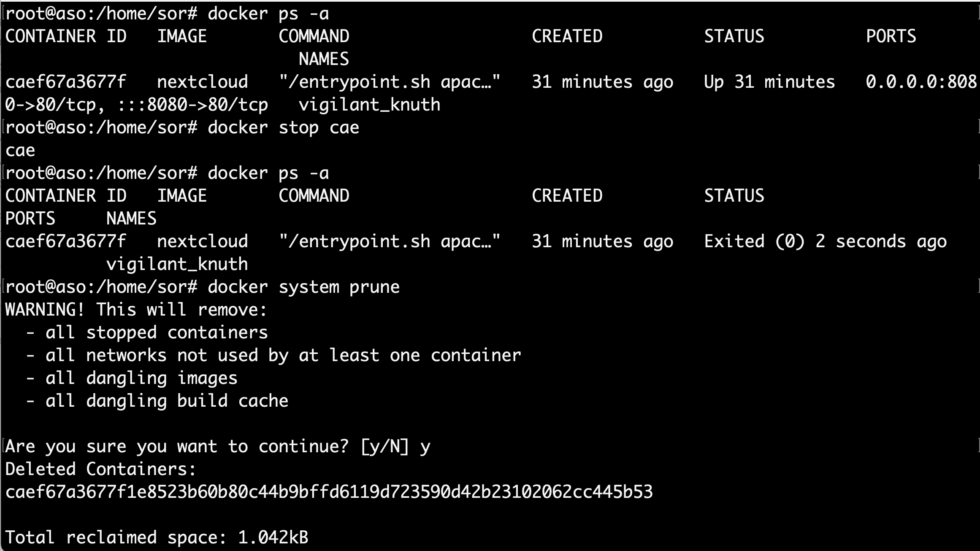980x551 pixels.
Task: Click the standalone "cae" output line
Action: (x=20, y=151)
